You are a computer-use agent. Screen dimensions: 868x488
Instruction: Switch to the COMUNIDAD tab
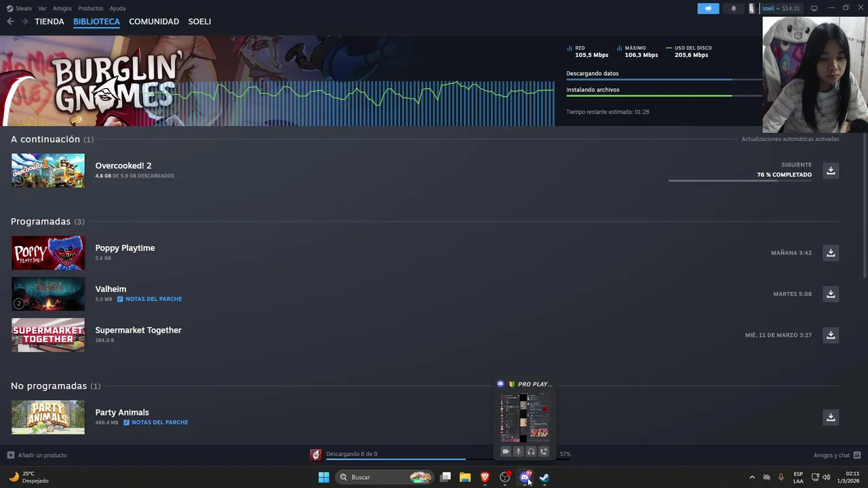154,22
